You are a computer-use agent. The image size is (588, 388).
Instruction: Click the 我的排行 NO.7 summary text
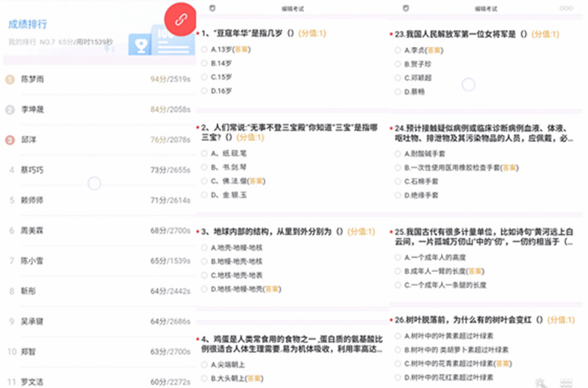coord(60,43)
